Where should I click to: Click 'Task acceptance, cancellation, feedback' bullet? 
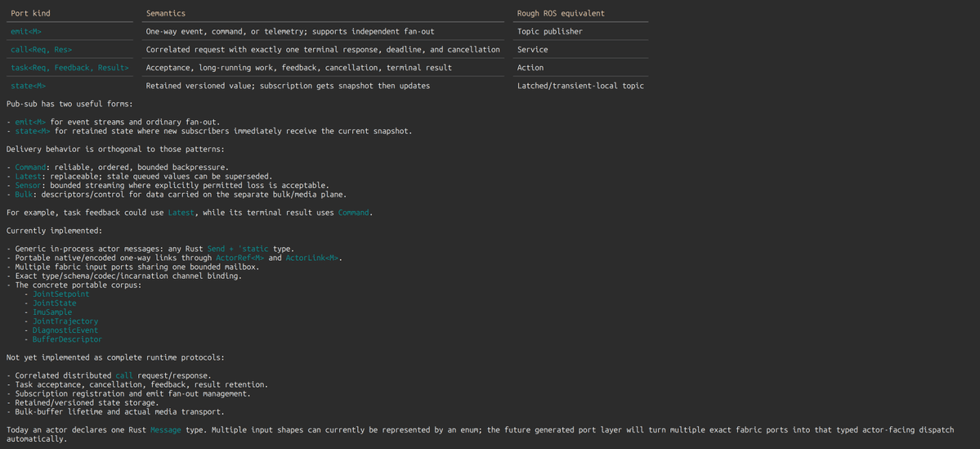pos(136,384)
